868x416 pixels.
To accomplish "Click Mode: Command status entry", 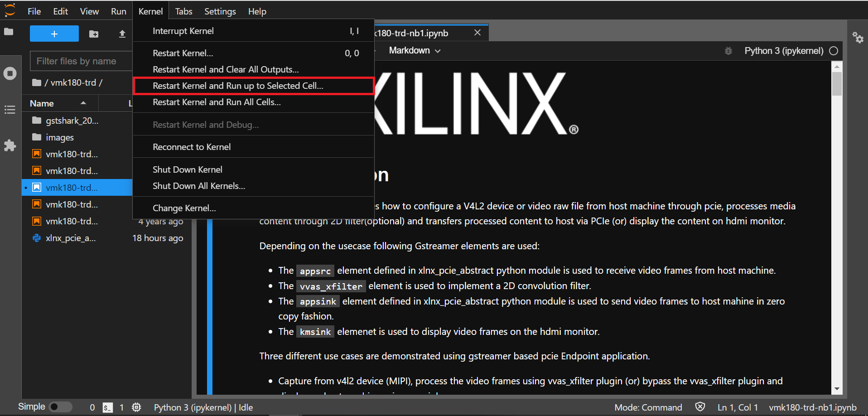I will pyautogui.click(x=648, y=407).
